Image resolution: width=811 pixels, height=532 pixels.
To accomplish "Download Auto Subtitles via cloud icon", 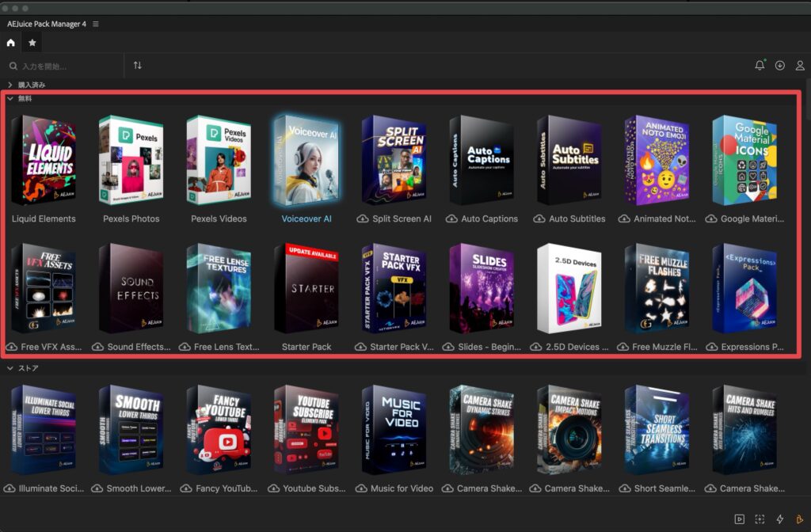I will click(x=539, y=218).
